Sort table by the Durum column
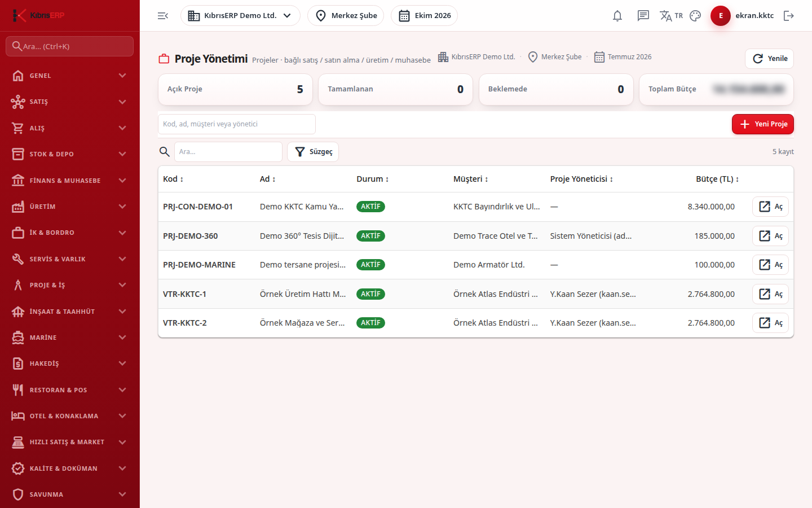812x508 pixels. pyautogui.click(x=373, y=179)
